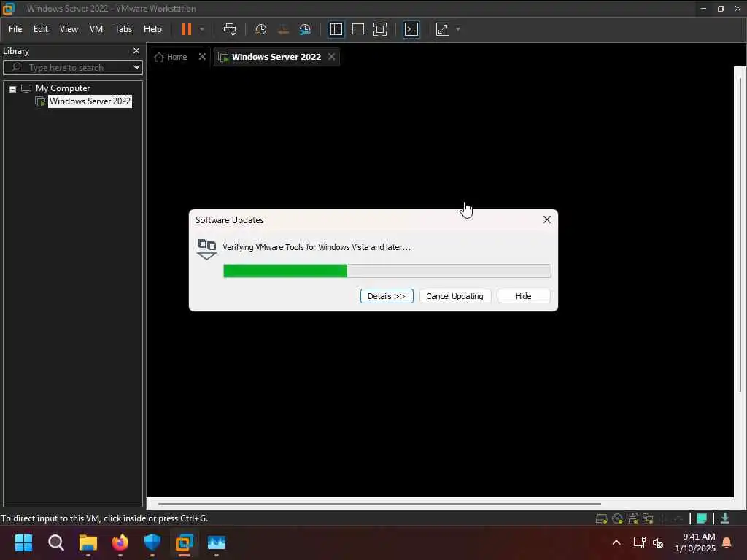The image size is (747, 560).
Task: Click Send Ctrl+Alt+Del toolbar icon
Action: click(x=230, y=29)
